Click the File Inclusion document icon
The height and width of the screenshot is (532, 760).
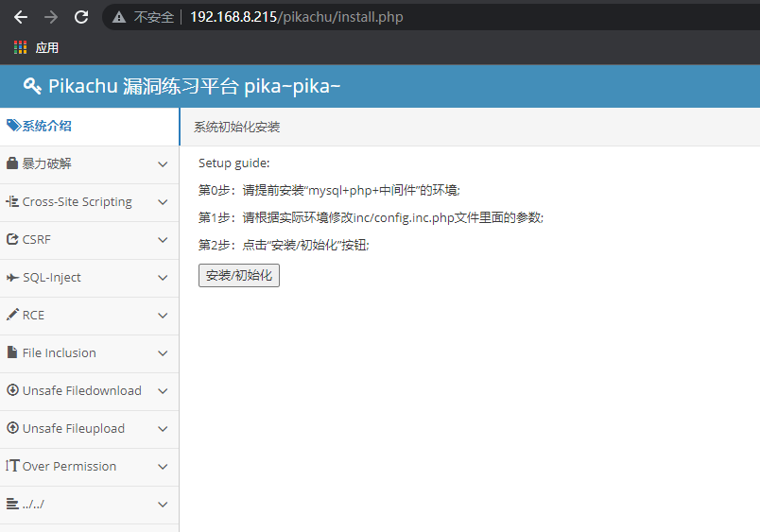click(12, 352)
